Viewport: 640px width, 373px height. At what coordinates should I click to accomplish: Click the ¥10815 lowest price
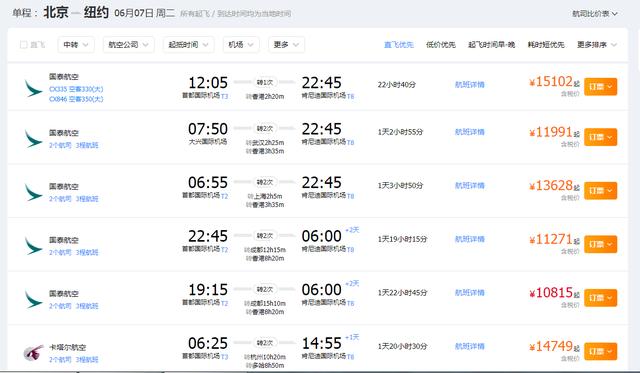(x=551, y=292)
